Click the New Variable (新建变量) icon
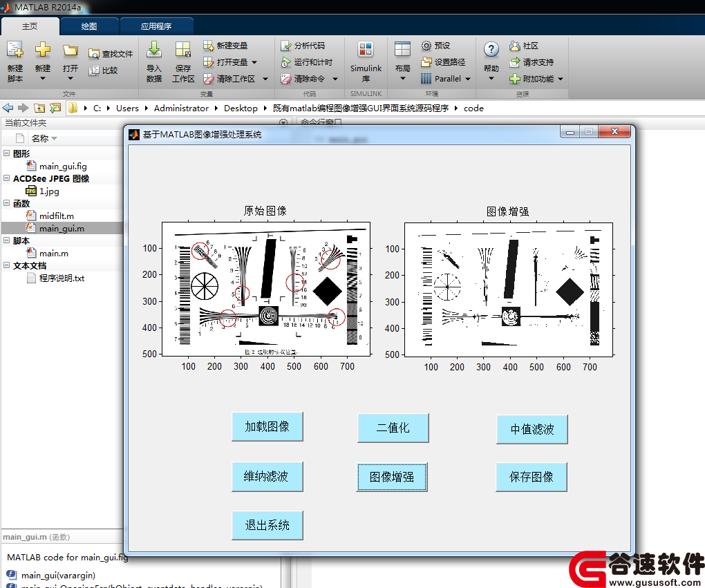This screenshot has height=588, width=705. click(x=208, y=46)
